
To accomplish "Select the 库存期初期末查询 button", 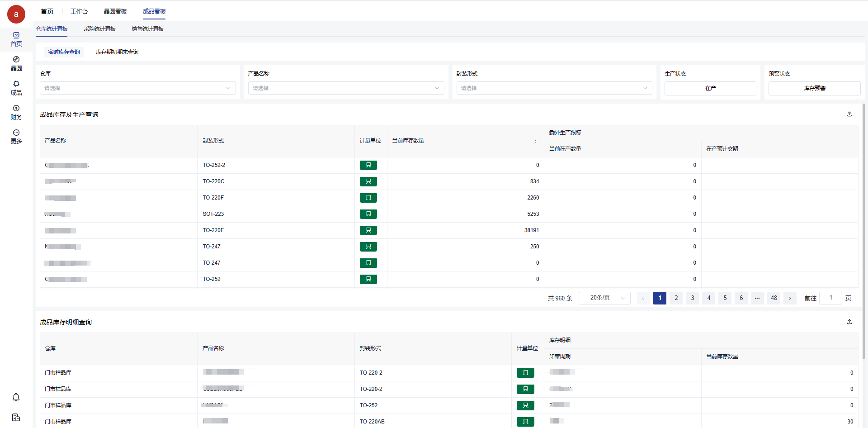I will pyautogui.click(x=117, y=52).
